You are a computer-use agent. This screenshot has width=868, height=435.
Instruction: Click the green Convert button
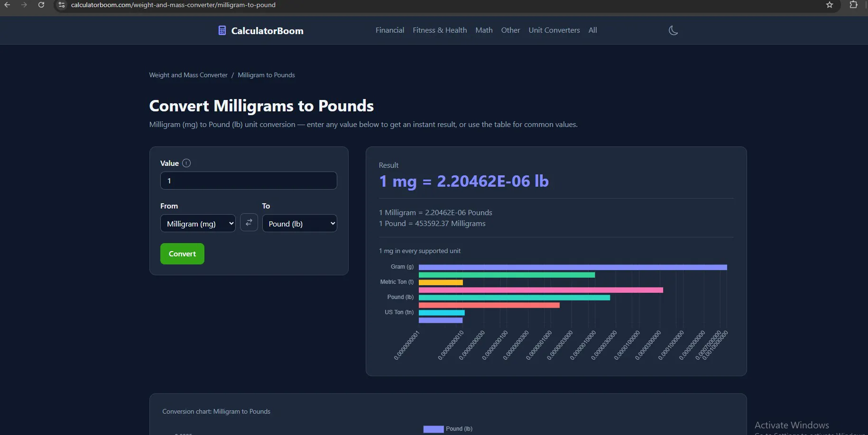[x=182, y=254]
